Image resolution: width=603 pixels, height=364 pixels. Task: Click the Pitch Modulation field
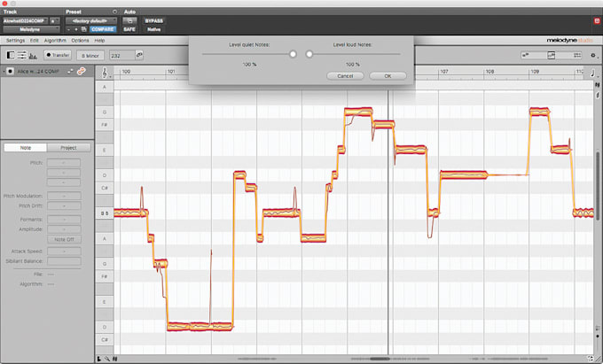(64, 196)
